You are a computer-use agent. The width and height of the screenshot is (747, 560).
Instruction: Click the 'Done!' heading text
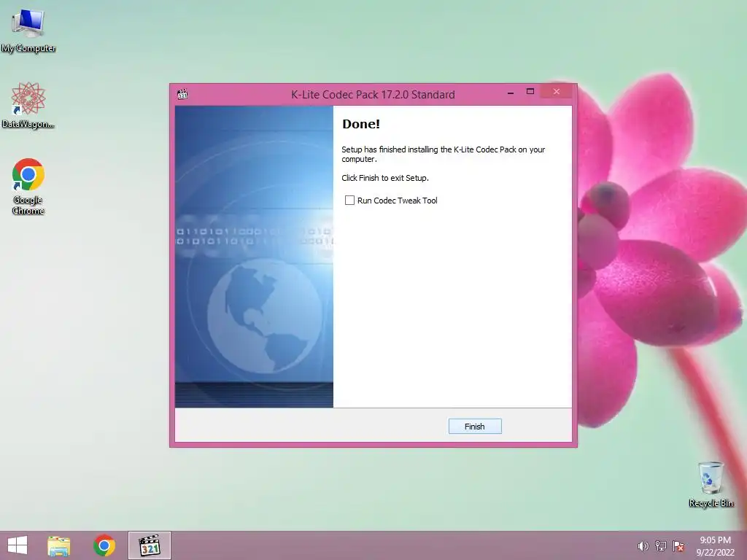pos(361,124)
